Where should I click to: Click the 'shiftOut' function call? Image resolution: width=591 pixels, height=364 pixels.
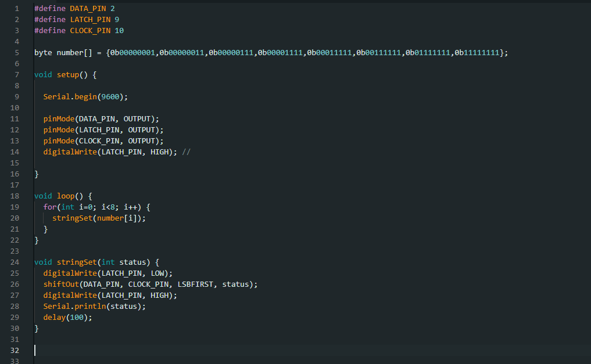(x=61, y=284)
